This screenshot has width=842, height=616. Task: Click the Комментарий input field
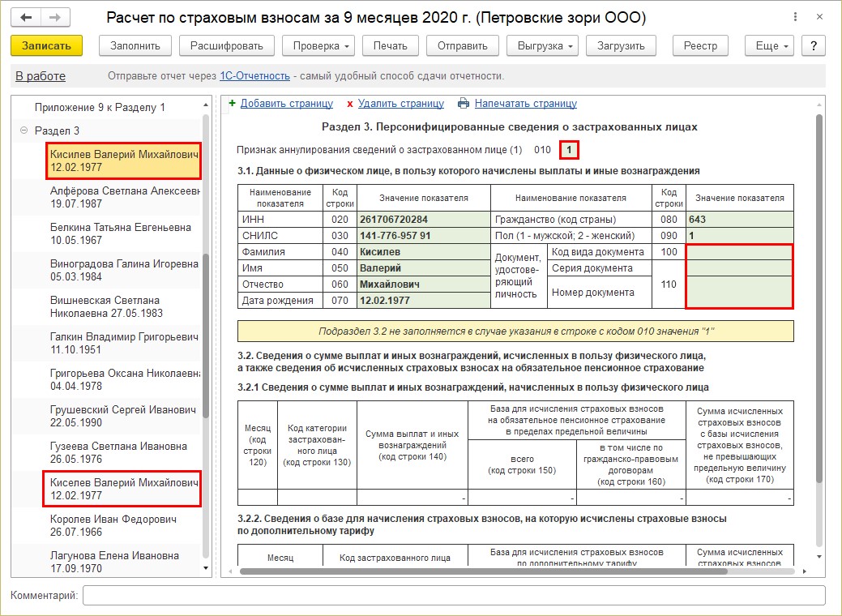click(x=454, y=595)
